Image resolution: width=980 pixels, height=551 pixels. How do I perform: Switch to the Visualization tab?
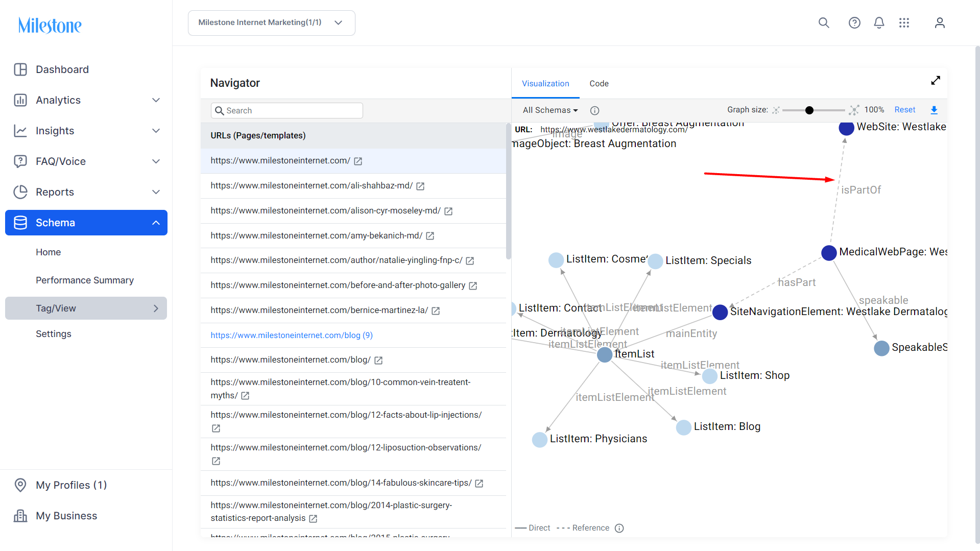(545, 84)
